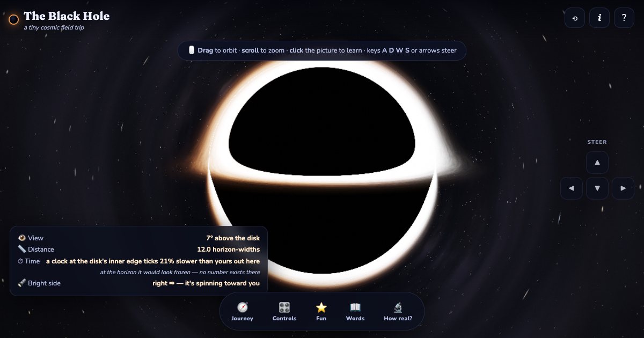Open the Controls tab
The image size is (644, 338).
coord(284,311)
